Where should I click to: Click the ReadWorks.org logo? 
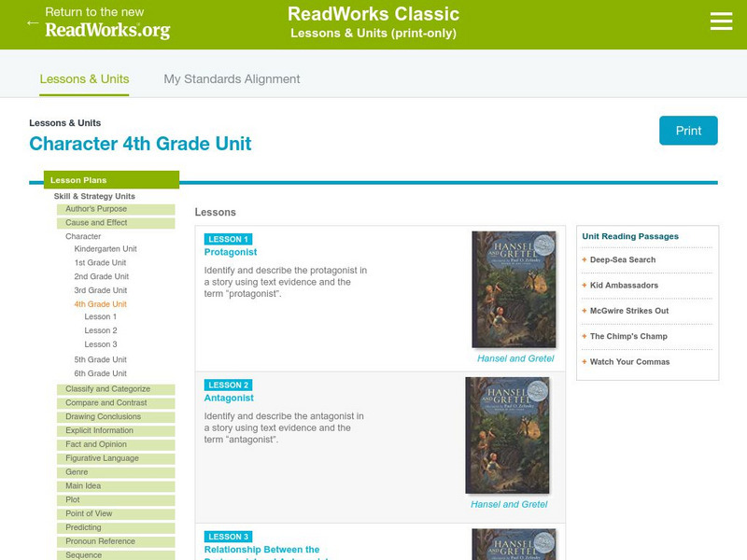[x=107, y=30]
